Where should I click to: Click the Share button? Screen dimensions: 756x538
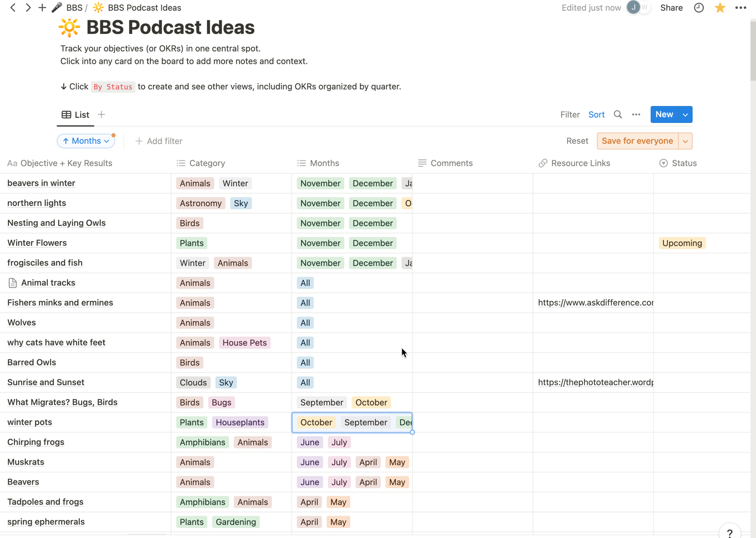click(x=671, y=8)
